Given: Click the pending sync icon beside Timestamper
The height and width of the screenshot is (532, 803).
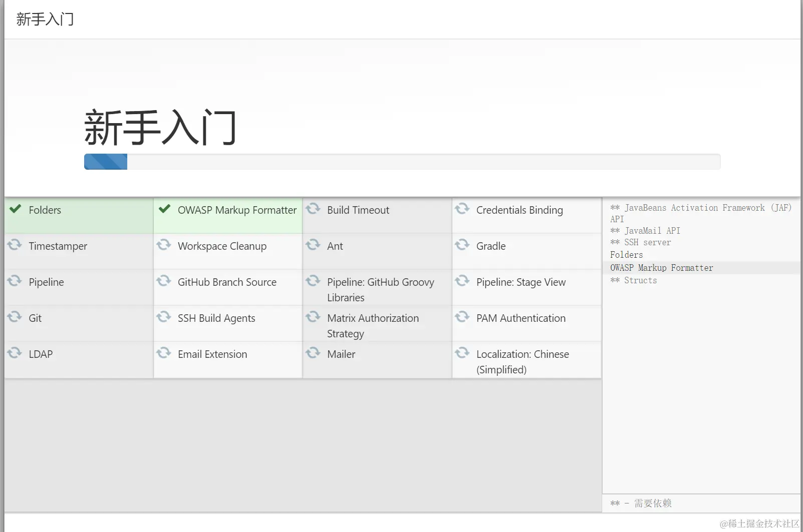Looking at the screenshot, I should 15,244.
